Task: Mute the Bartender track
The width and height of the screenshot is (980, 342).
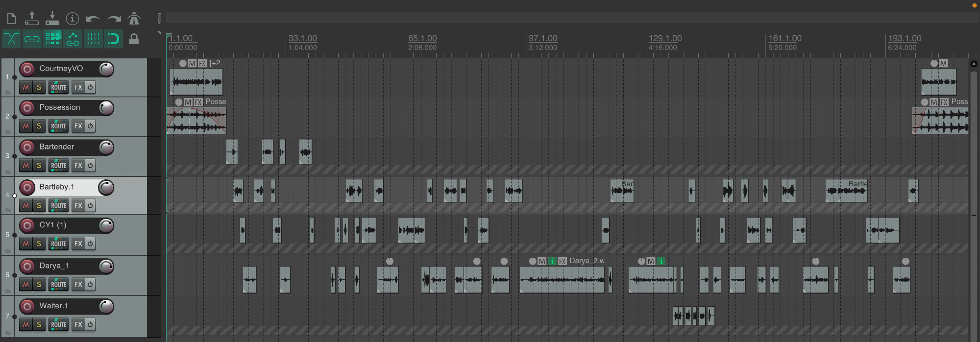Action: (x=26, y=166)
